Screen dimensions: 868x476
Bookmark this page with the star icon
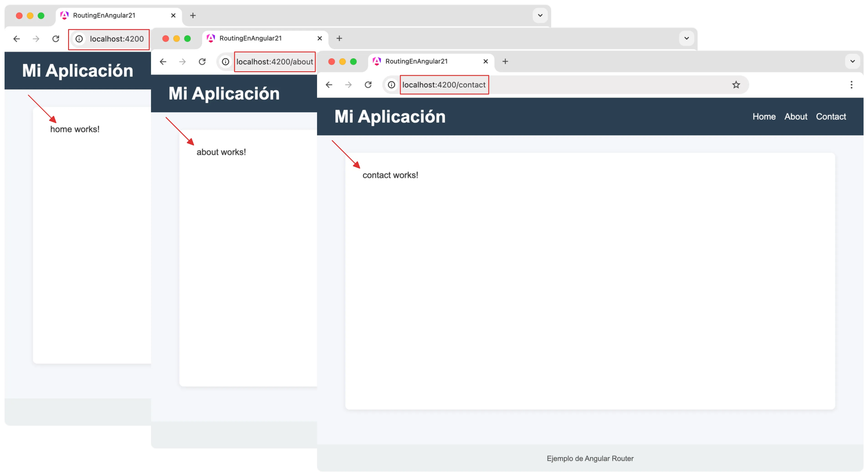coord(736,84)
